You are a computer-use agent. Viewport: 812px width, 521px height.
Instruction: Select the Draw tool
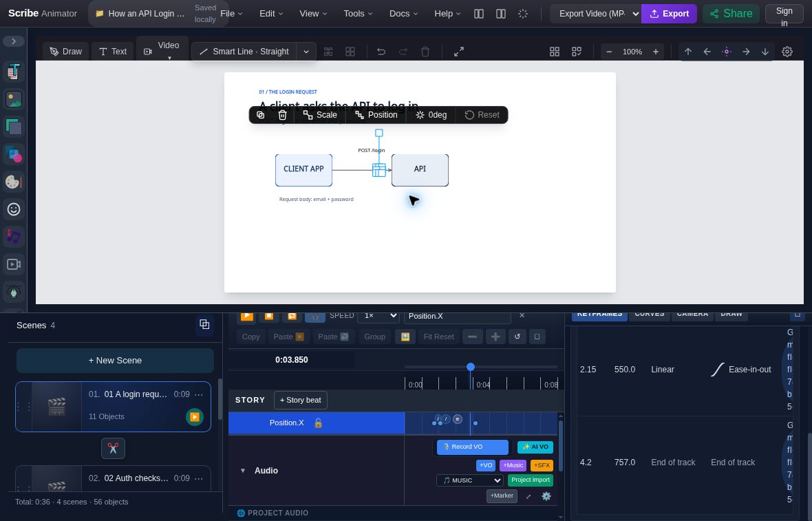click(66, 51)
